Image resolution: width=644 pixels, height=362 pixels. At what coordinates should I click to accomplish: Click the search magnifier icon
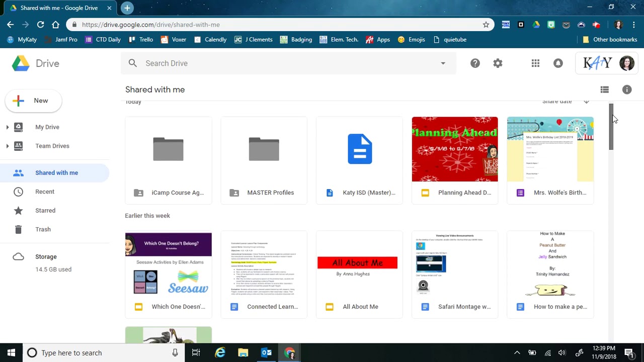(132, 63)
